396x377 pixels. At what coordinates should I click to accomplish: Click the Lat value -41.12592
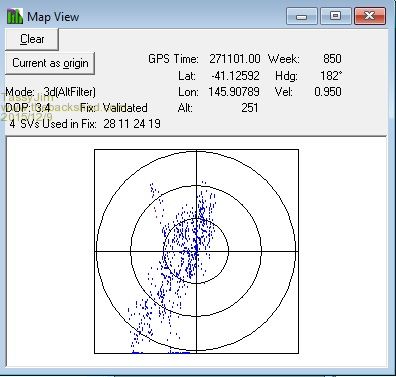point(235,76)
